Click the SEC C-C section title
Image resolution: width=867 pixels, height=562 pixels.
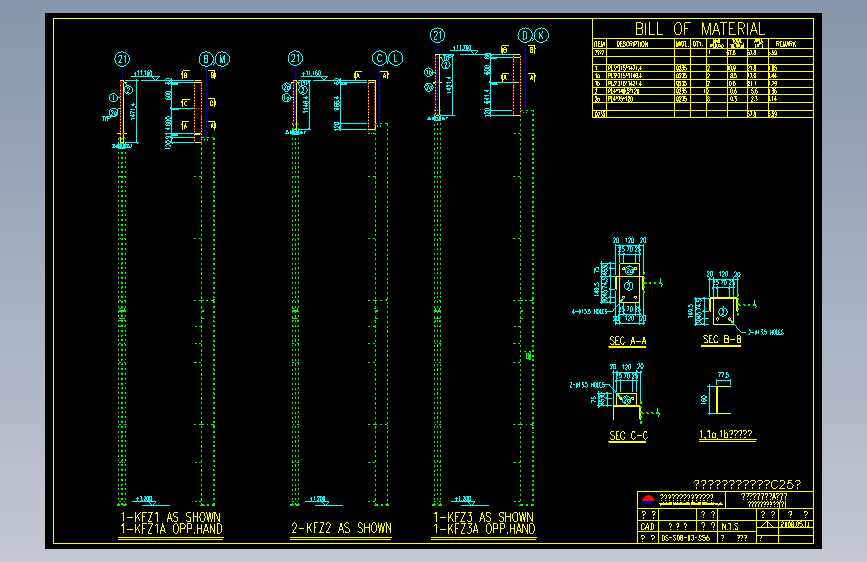point(628,436)
